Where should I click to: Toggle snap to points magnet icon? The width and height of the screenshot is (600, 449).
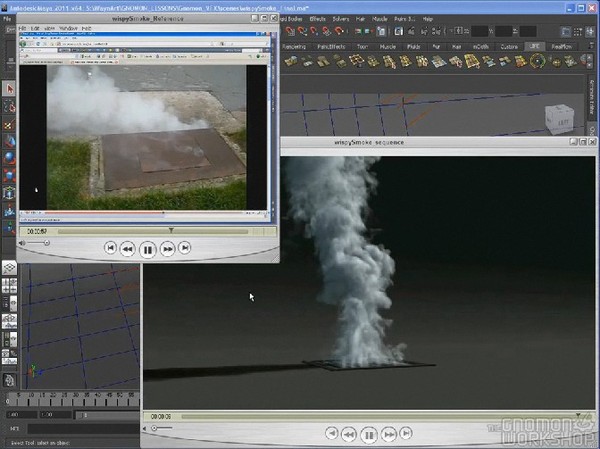[314, 31]
